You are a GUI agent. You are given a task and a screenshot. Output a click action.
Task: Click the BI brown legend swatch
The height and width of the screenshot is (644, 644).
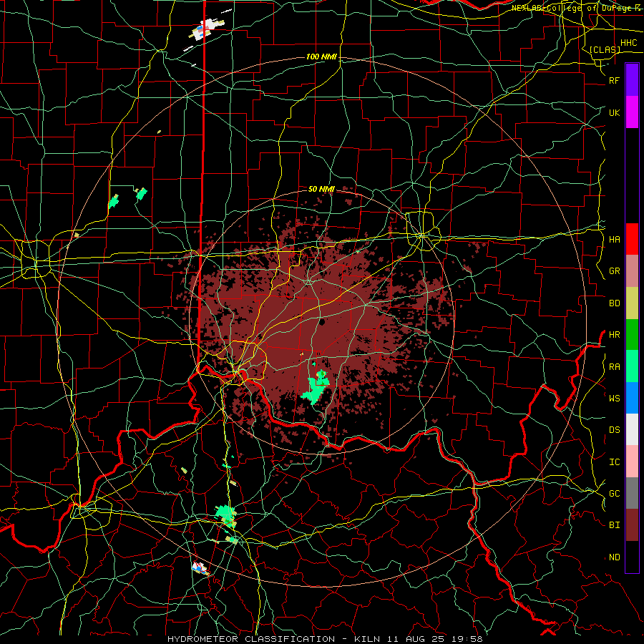tap(632, 525)
